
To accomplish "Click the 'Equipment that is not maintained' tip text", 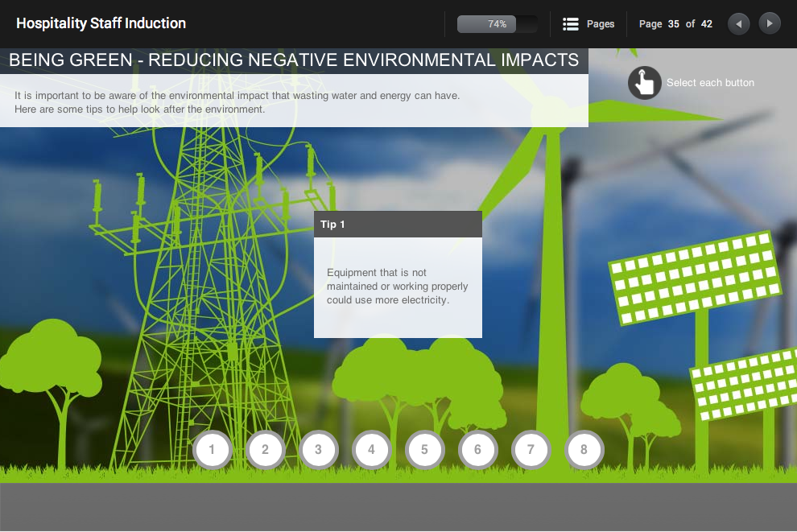I will coord(397,287).
